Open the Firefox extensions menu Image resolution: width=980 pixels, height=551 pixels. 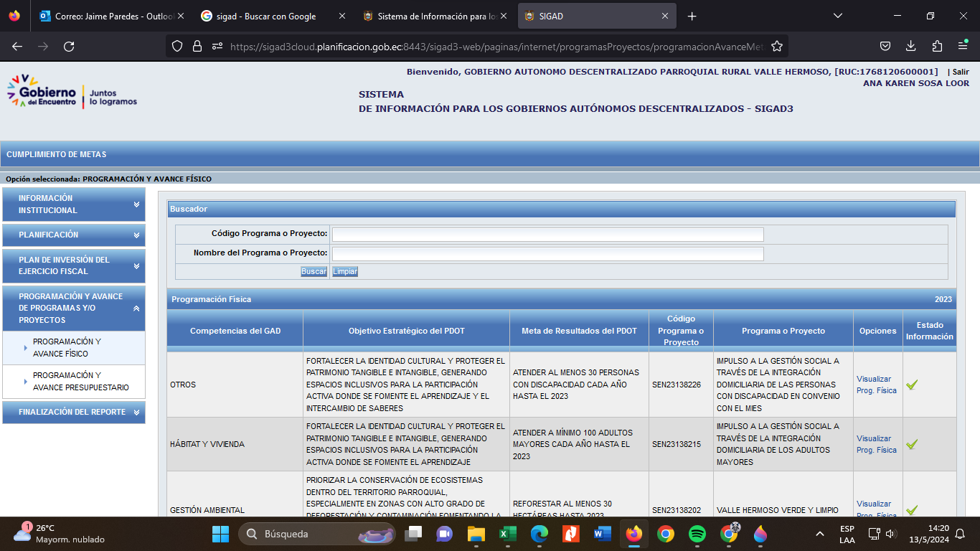(x=937, y=47)
